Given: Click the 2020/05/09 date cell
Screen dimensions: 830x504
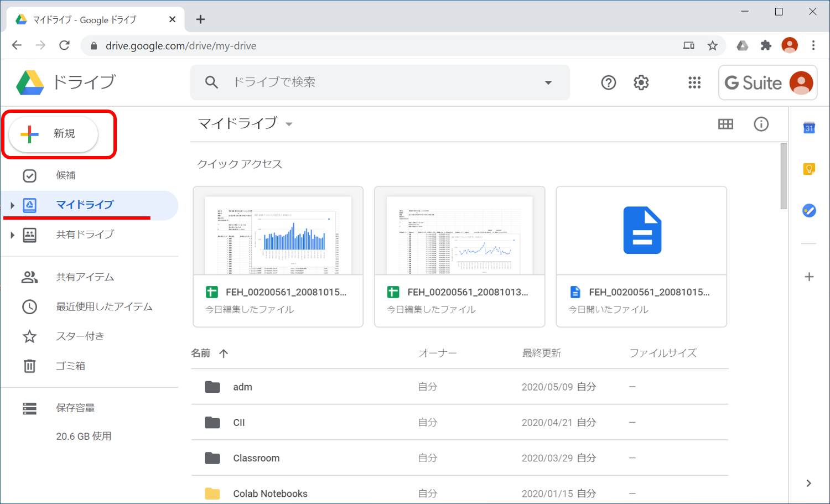Looking at the screenshot, I should [x=547, y=387].
